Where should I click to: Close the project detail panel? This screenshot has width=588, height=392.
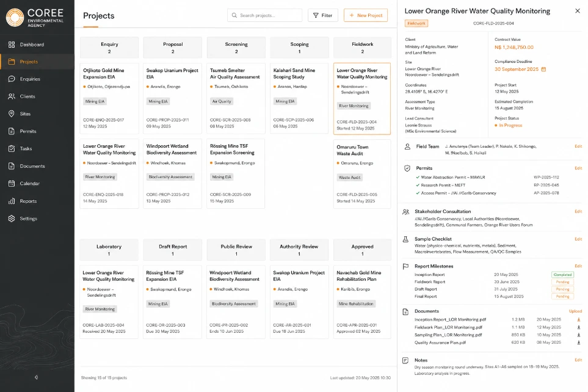point(578,11)
